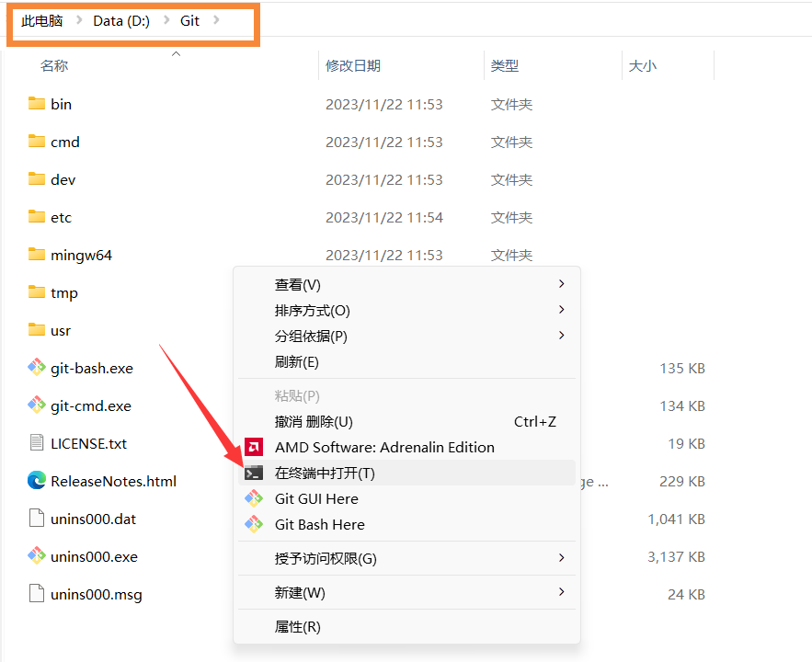The height and width of the screenshot is (662, 812).
Task: Click the tmp folder icon
Action: coord(36,292)
